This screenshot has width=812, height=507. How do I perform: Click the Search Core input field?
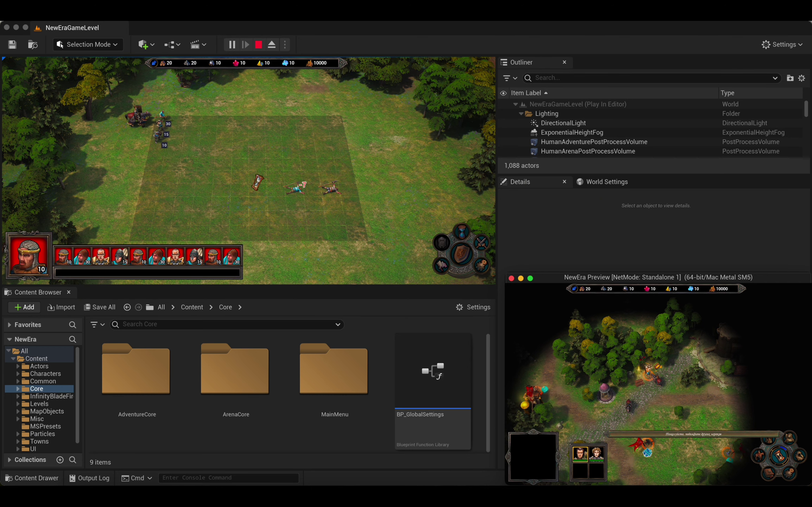pos(225,324)
